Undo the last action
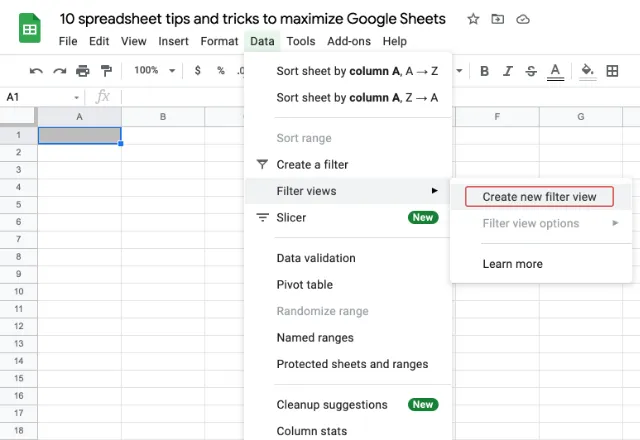 click(x=36, y=71)
